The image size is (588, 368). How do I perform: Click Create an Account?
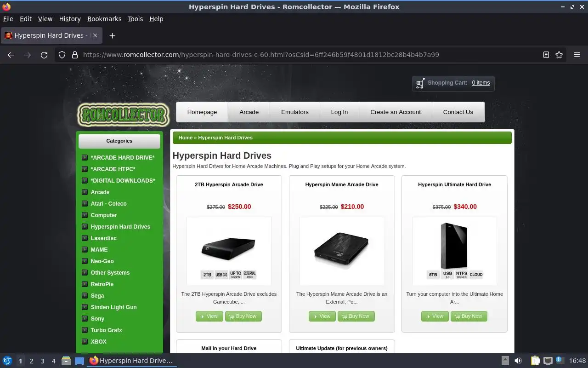[396, 112]
